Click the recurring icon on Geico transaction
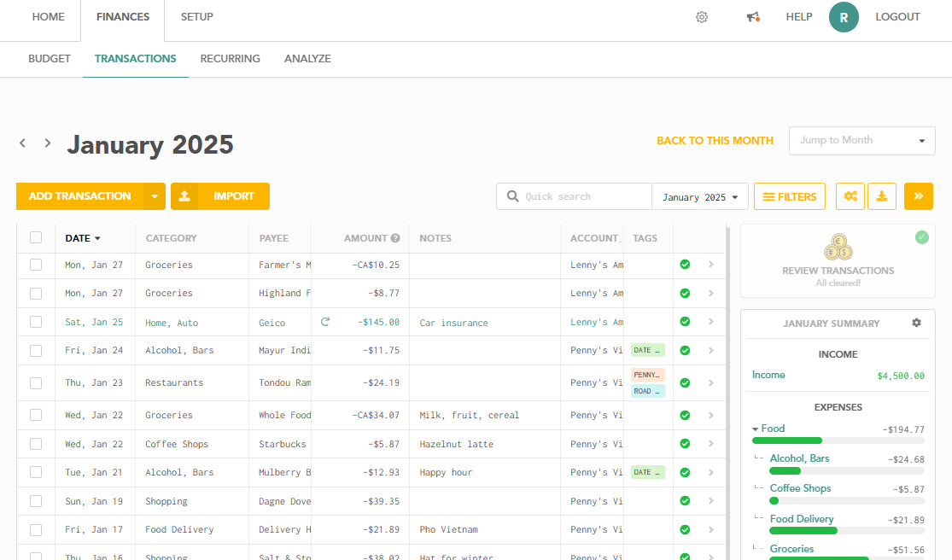 [x=324, y=322]
